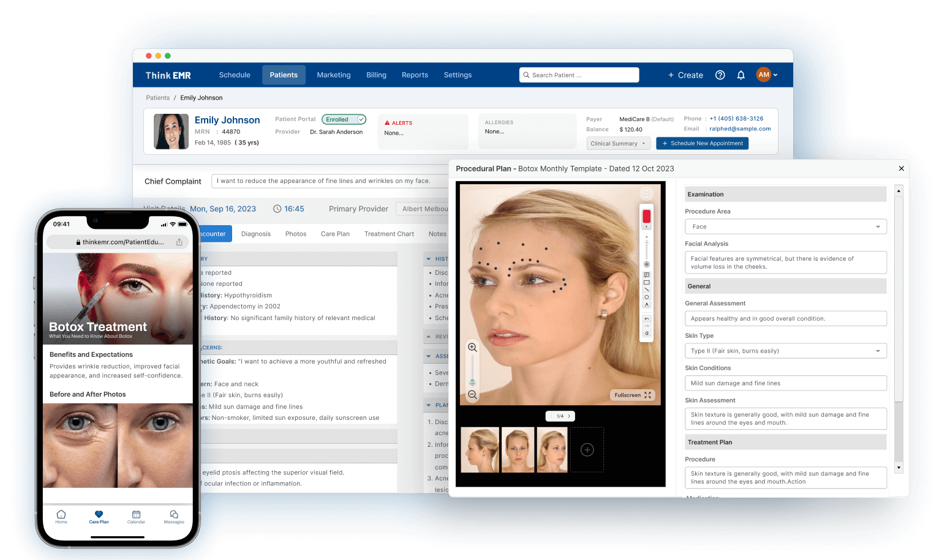This screenshot has height=560, width=942.
Task: Redo the annotation
Action: point(646,326)
